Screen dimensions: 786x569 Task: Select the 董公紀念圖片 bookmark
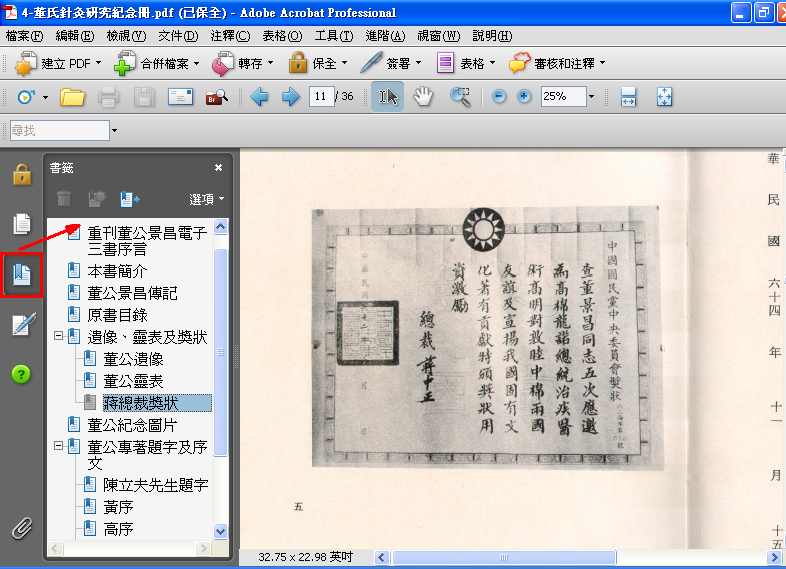[x=132, y=425]
